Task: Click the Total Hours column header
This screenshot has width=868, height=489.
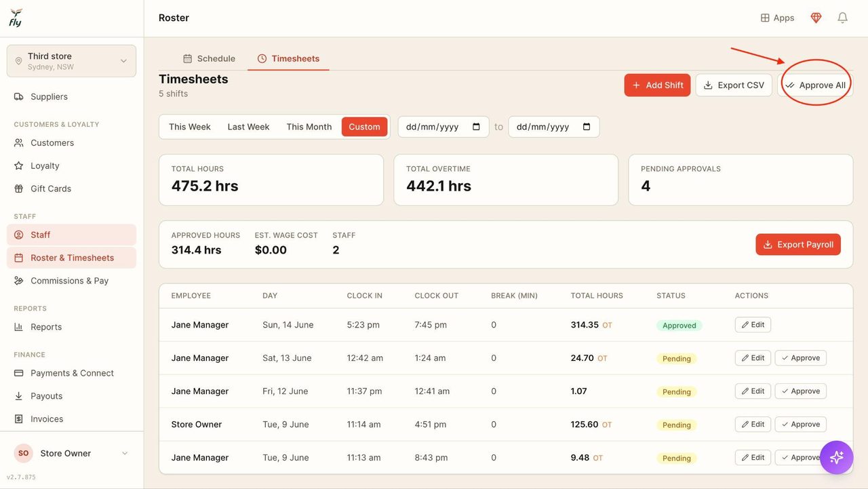Action: pos(597,296)
